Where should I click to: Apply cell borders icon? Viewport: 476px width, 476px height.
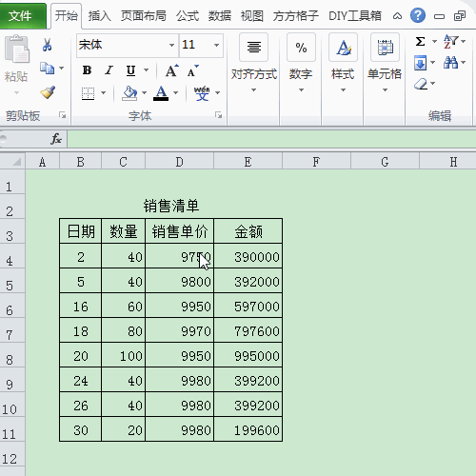pos(88,93)
